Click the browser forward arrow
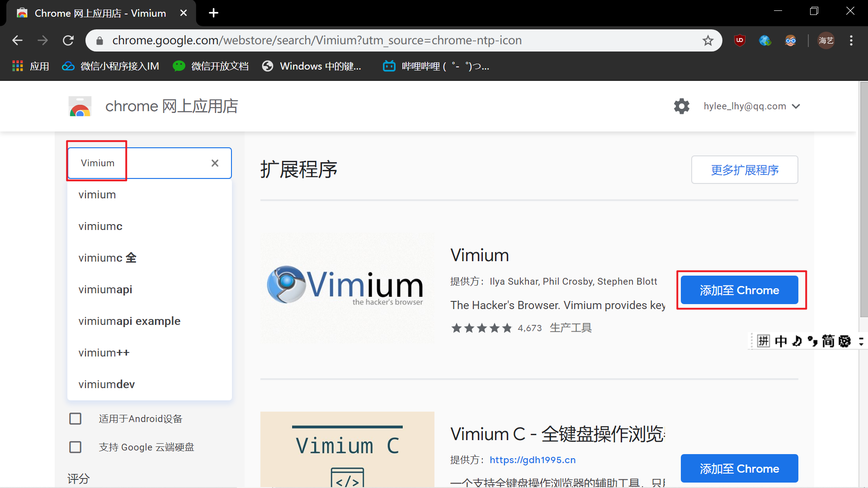868x488 pixels. (x=42, y=40)
